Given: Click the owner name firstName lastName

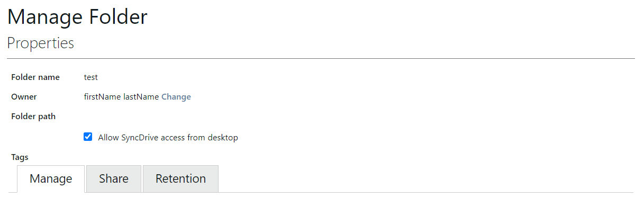Looking at the screenshot, I should point(122,97).
